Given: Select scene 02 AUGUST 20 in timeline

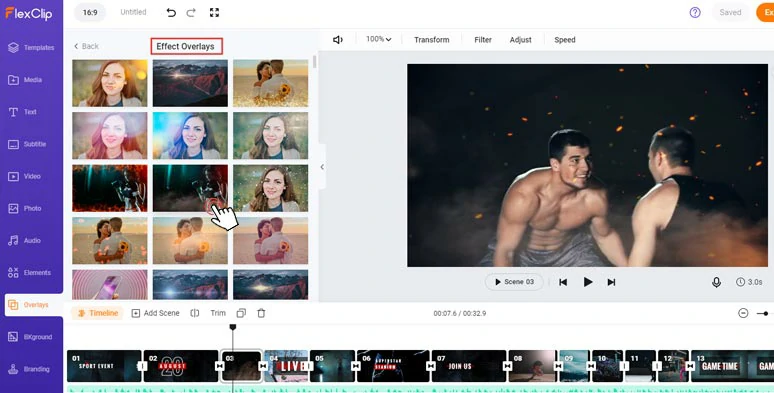Looking at the screenshot, I should pos(180,366).
